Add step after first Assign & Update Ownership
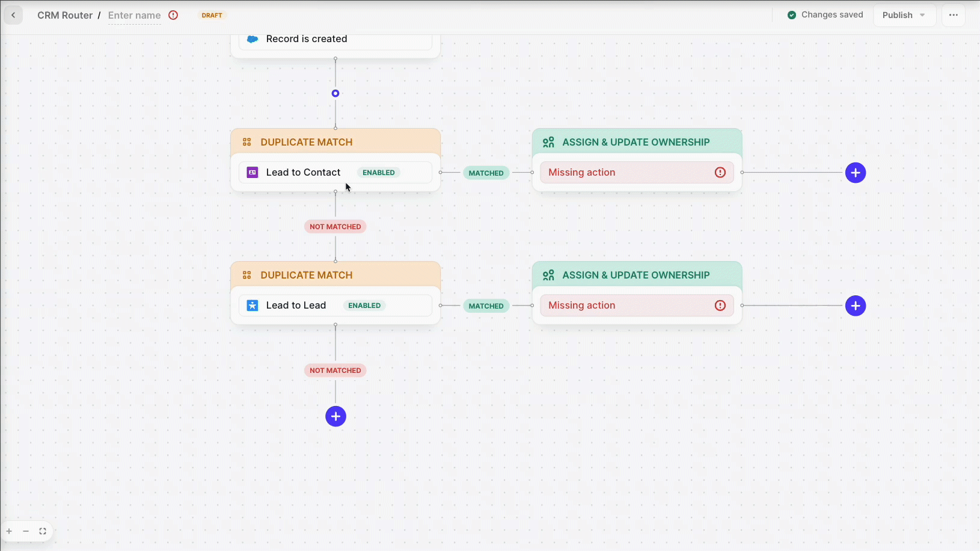980x551 pixels. (x=856, y=173)
